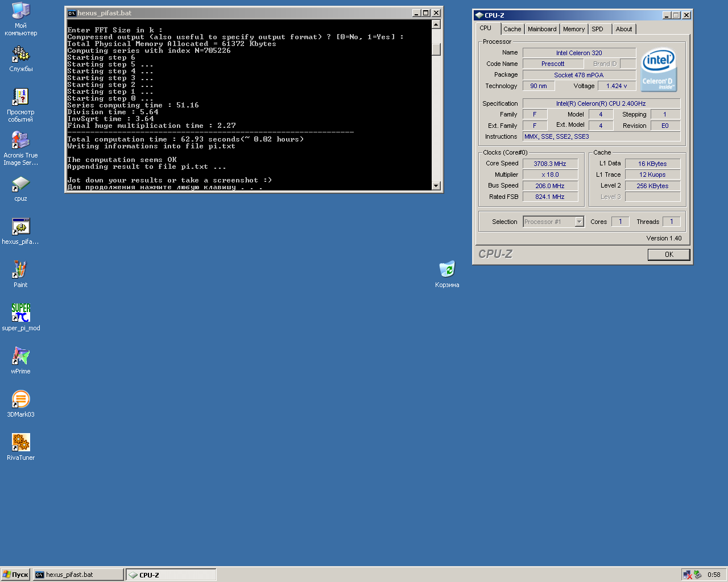Activate hexus_pifast.bat taskbar button

pos(78,575)
